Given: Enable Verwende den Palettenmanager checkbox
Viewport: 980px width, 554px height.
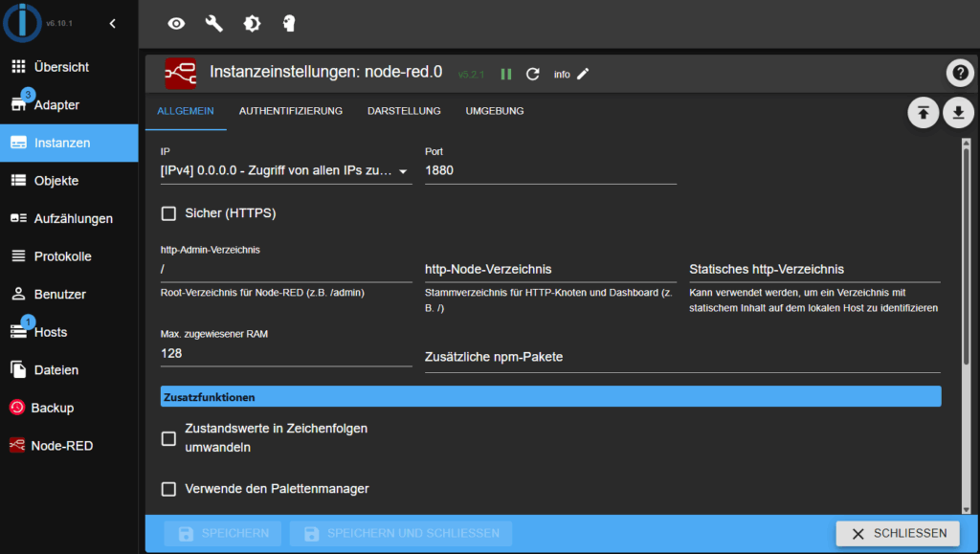Looking at the screenshot, I should (x=169, y=489).
